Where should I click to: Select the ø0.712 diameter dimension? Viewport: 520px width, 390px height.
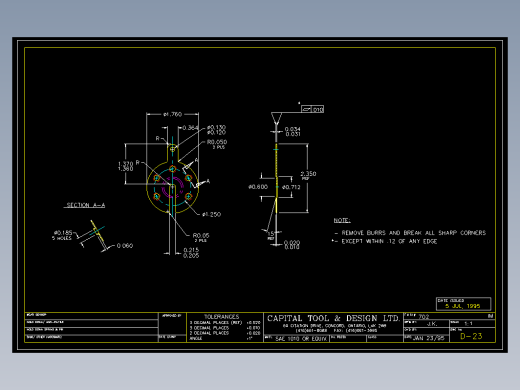click(x=291, y=187)
